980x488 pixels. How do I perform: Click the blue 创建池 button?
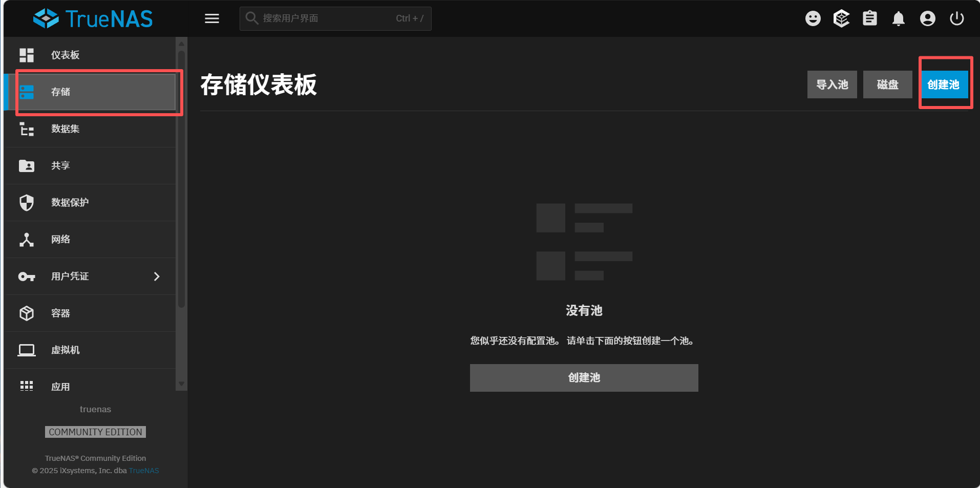click(944, 84)
